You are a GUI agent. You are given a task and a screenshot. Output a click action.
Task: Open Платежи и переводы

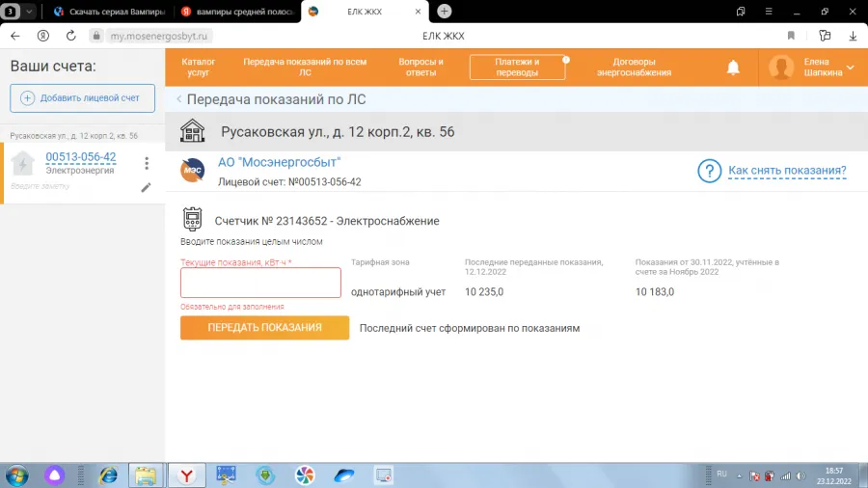(x=517, y=67)
